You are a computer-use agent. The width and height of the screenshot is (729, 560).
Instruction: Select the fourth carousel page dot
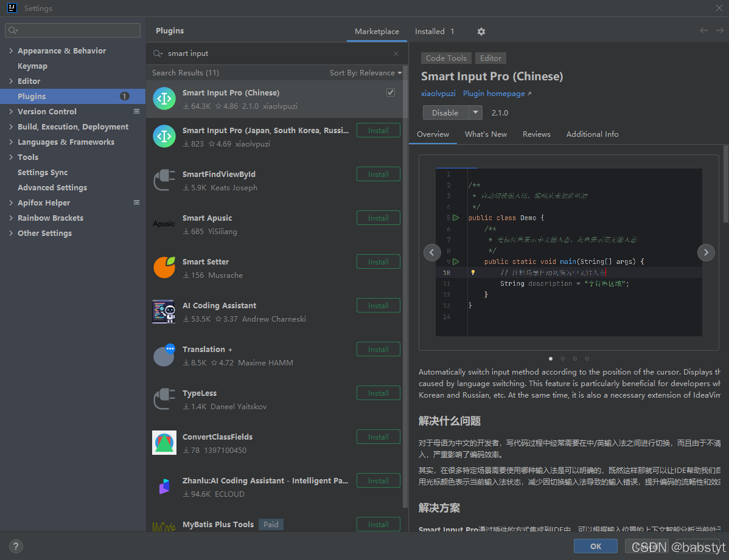pyautogui.click(x=587, y=359)
